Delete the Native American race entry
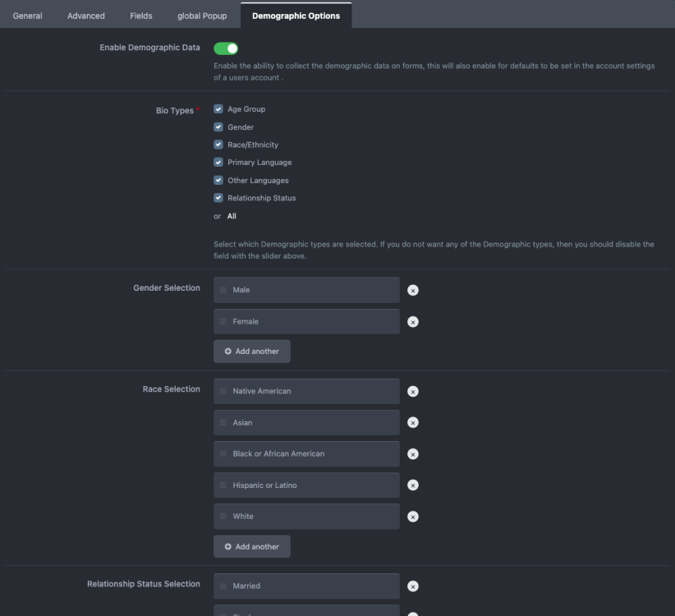 point(413,392)
